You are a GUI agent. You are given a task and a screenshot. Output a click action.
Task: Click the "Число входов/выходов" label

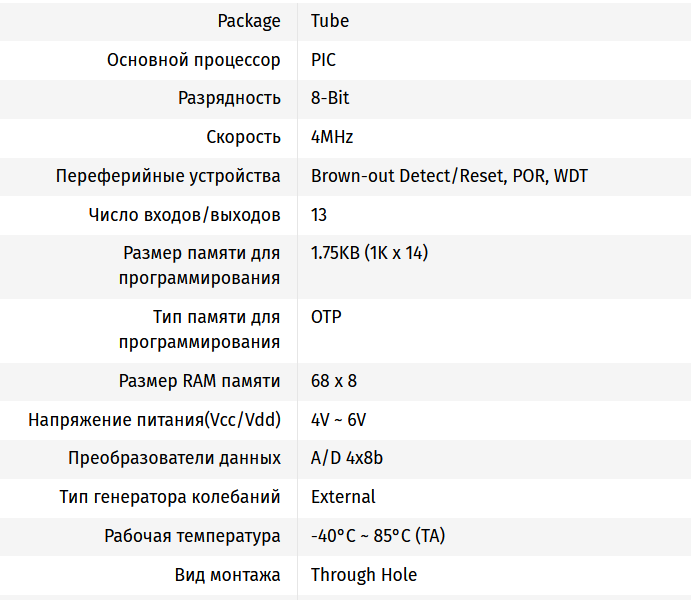click(185, 215)
